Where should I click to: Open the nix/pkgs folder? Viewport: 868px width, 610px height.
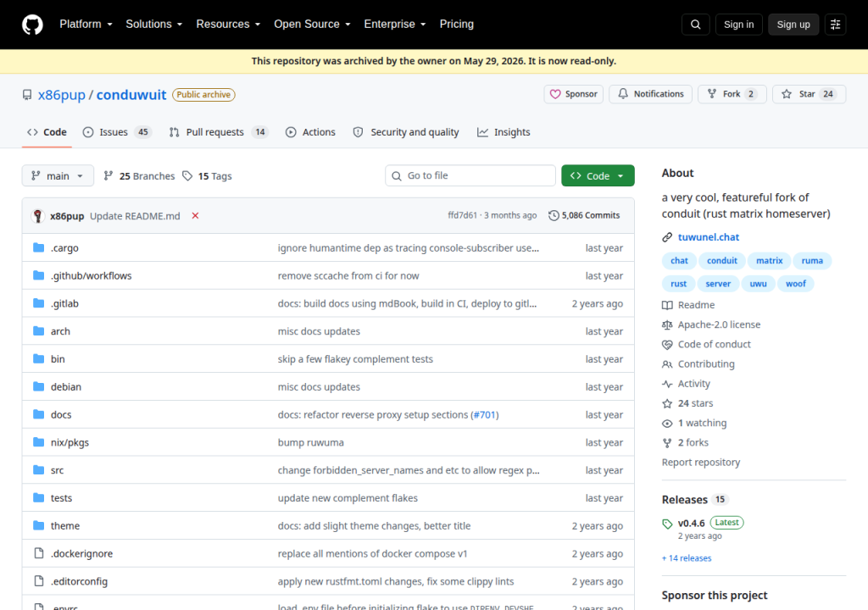tap(70, 442)
